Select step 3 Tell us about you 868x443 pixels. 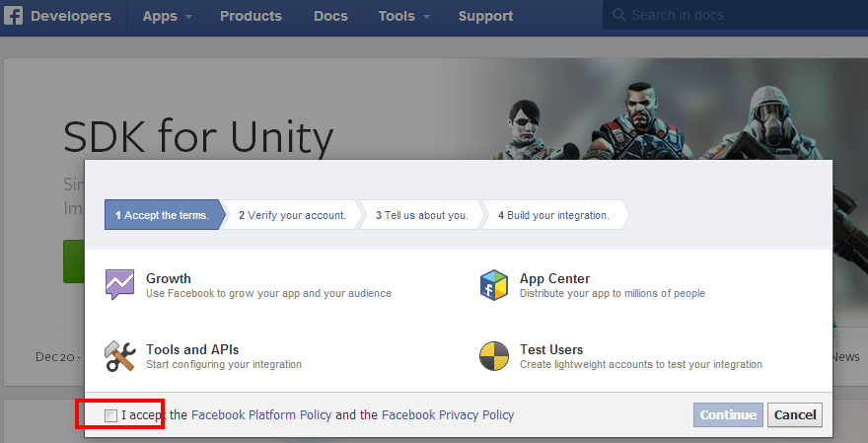click(422, 215)
